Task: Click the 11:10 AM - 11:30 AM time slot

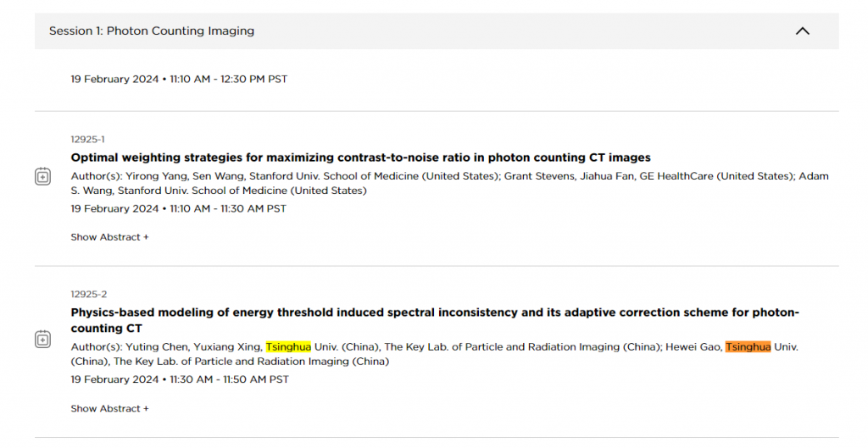Action: (228, 208)
